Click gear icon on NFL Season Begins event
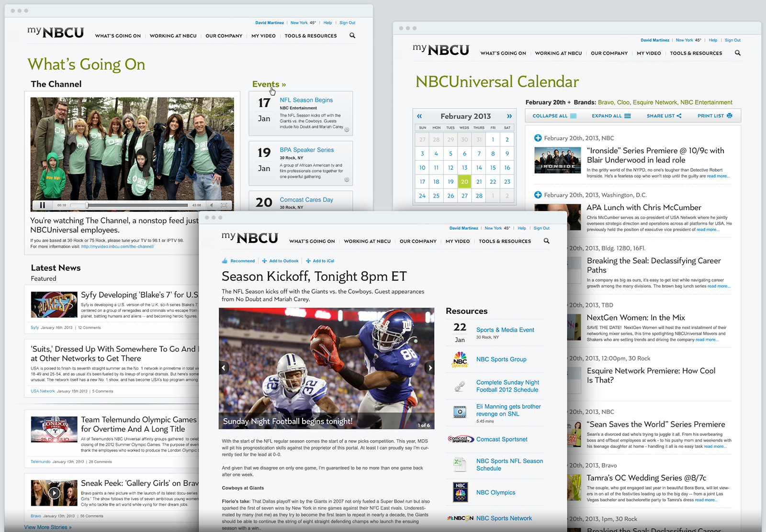 347,130
